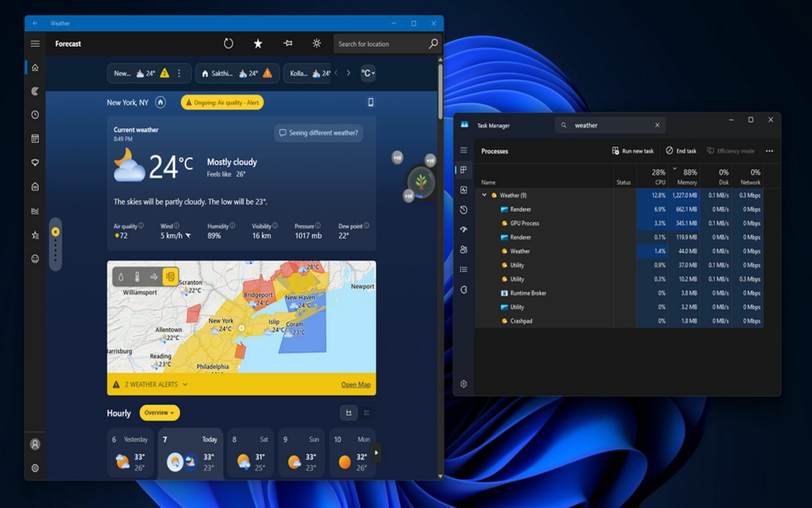Select the Processes page icon in Task Manager
The height and width of the screenshot is (508, 812).
[464, 170]
